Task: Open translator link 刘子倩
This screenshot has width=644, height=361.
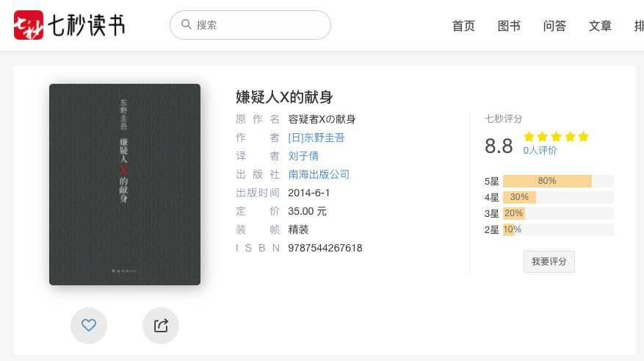Action: [303, 156]
